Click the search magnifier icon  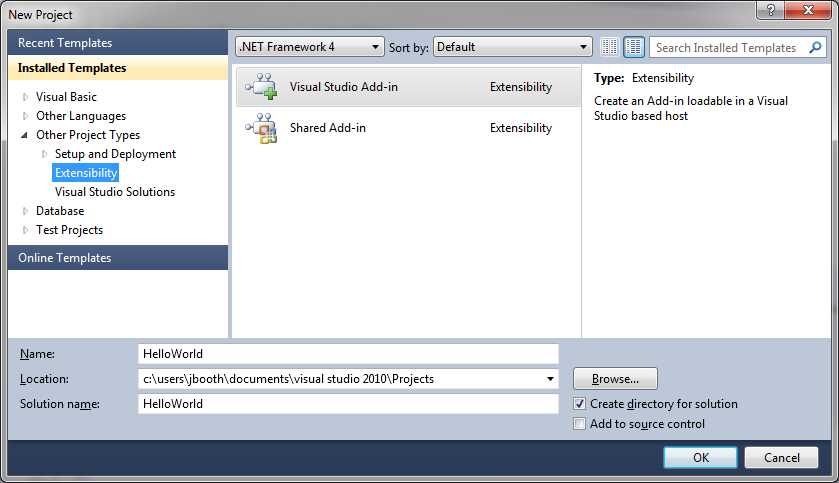click(815, 48)
